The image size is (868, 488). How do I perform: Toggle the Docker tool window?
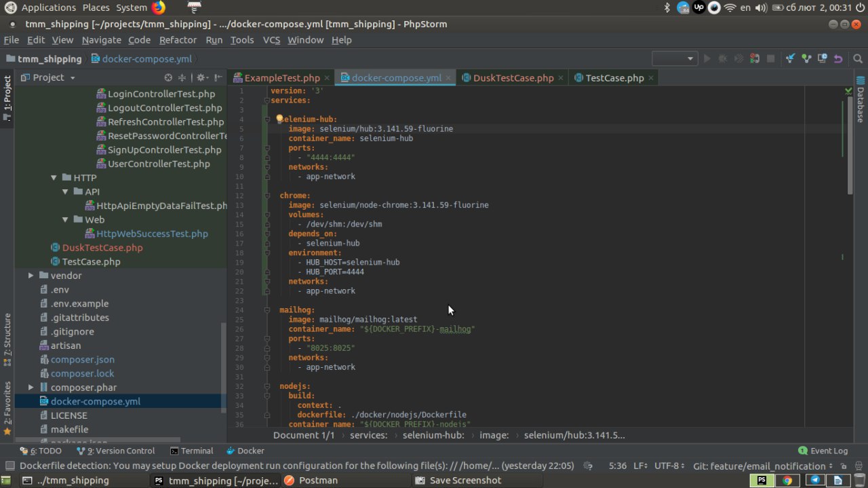(245, 451)
